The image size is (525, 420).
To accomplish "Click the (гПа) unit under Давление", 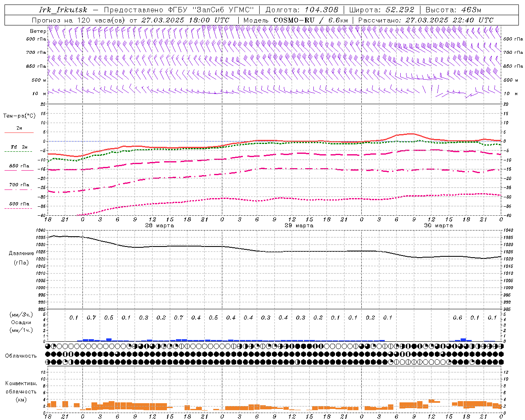I will [21, 262].
